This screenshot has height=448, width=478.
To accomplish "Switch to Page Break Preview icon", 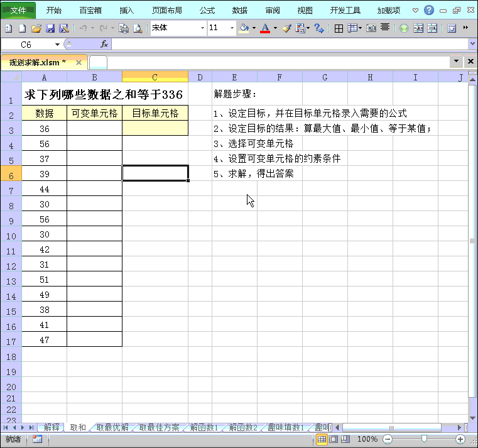I will (x=345, y=439).
